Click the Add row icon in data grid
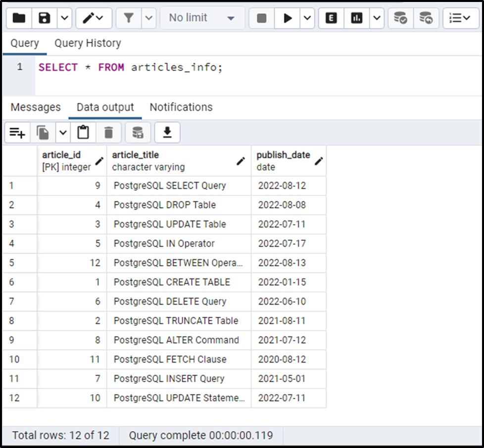484x448 pixels. click(17, 132)
